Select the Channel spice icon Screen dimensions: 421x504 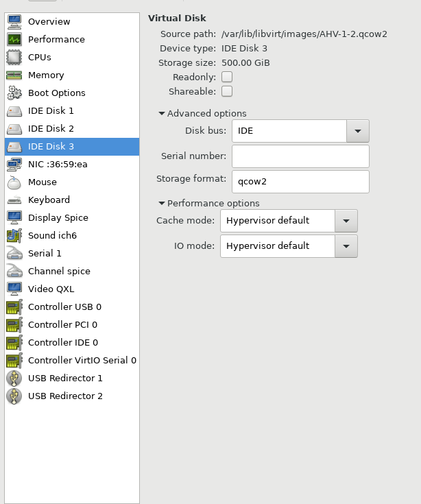coord(14,272)
